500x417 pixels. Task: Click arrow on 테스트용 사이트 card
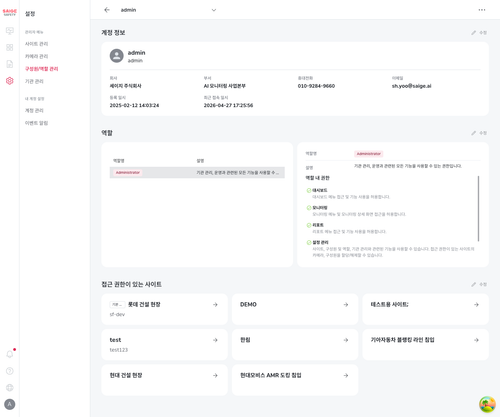click(476, 304)
